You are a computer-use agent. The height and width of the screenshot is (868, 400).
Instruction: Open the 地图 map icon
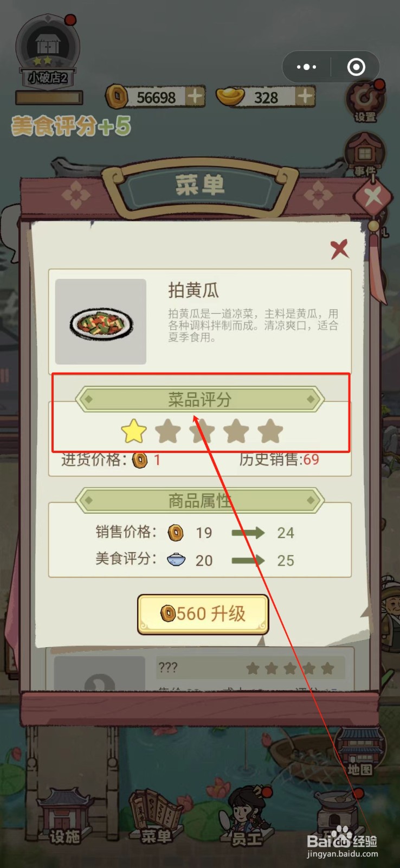360,752
